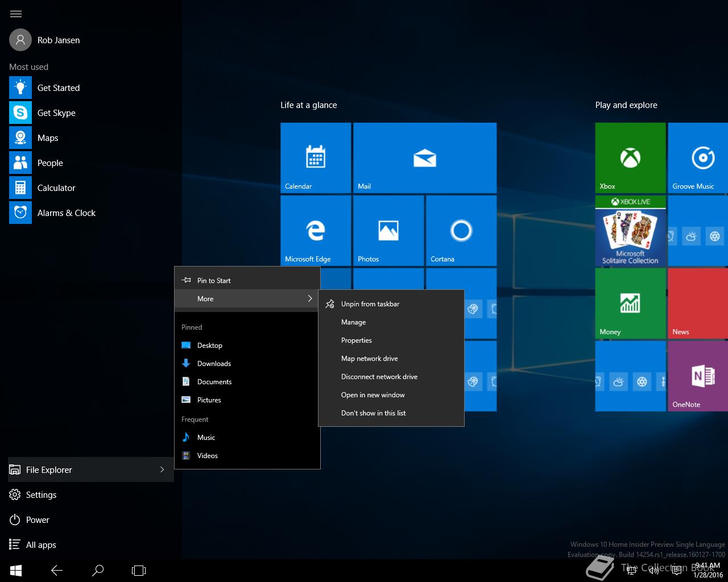Screen dimensions: 728x582
Task: Open pinned Documents folder
Action: (x=247, y=382)
